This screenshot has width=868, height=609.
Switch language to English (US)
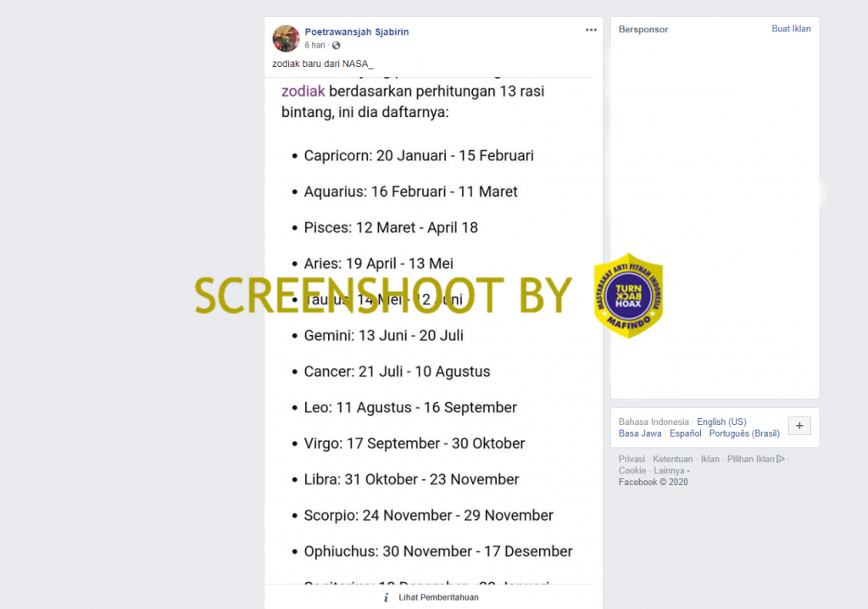pos(721,422)
